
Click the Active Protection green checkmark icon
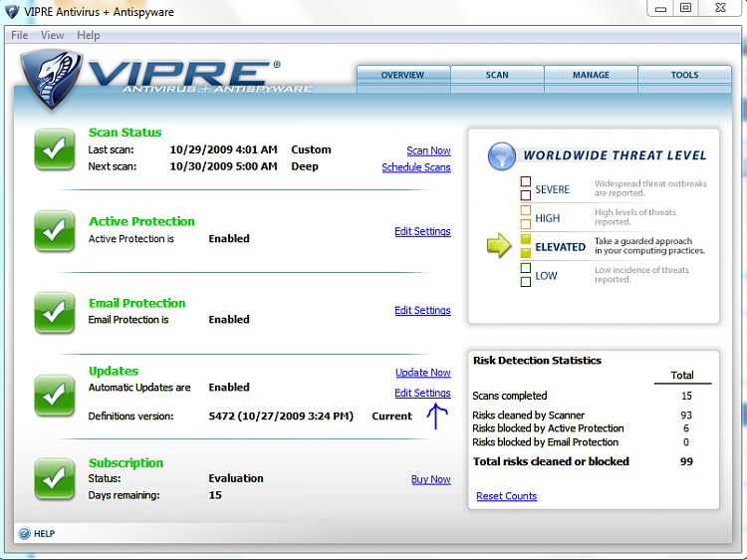55,230
